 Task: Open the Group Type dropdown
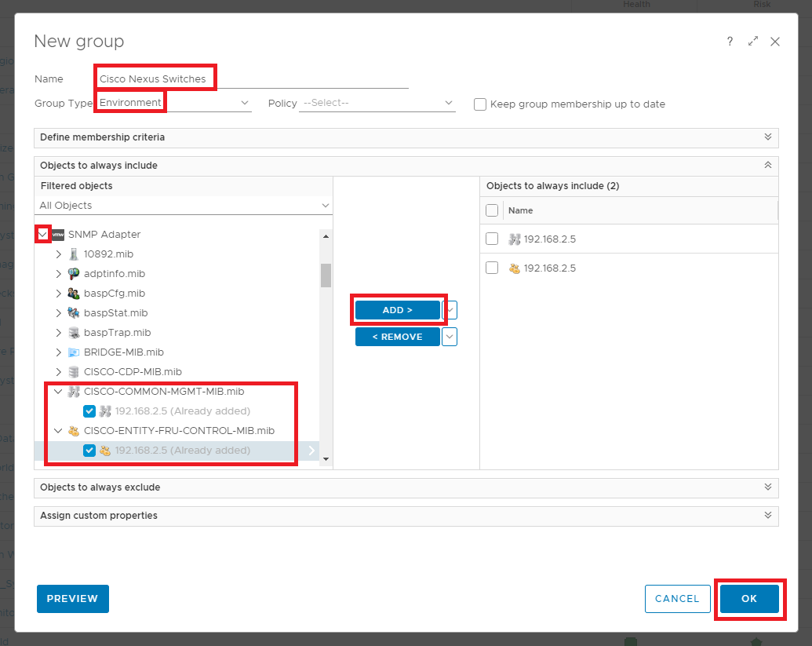(x=174, y=103)
